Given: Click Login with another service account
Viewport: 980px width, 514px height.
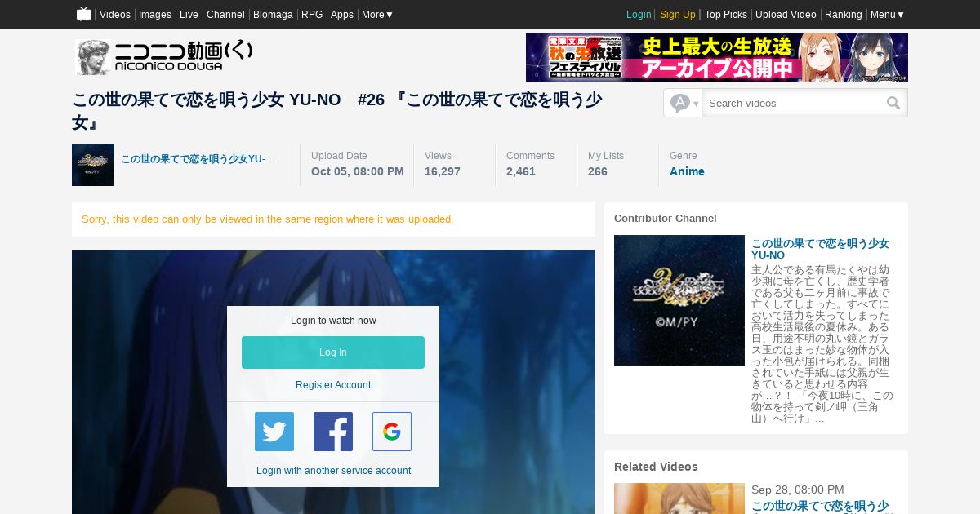Looking at the screenshot, I should 333,471.
